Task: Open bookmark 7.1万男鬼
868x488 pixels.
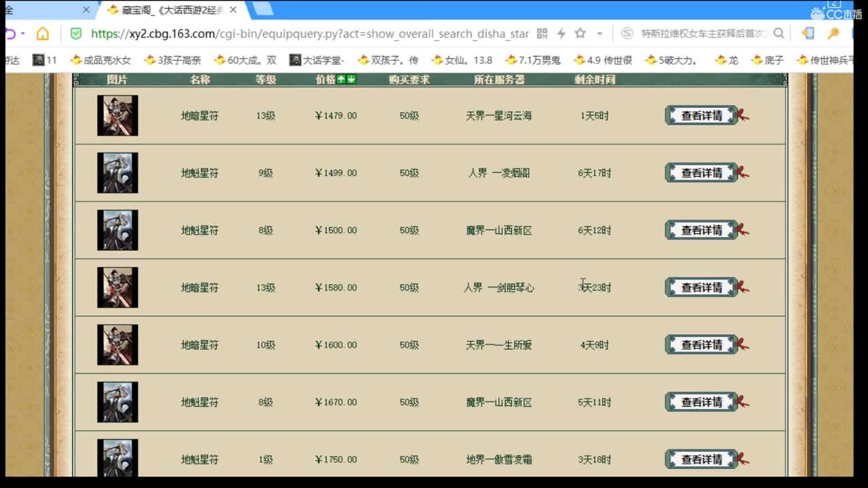Action: pos(532,60)
